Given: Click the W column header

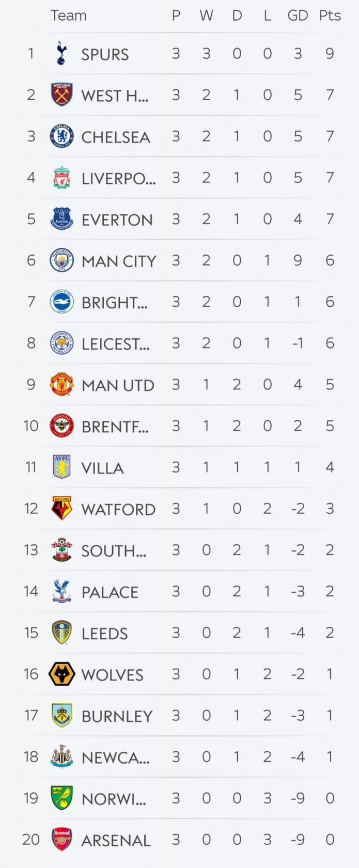Looking at the screenshot, I should click(x=206, y=15).
